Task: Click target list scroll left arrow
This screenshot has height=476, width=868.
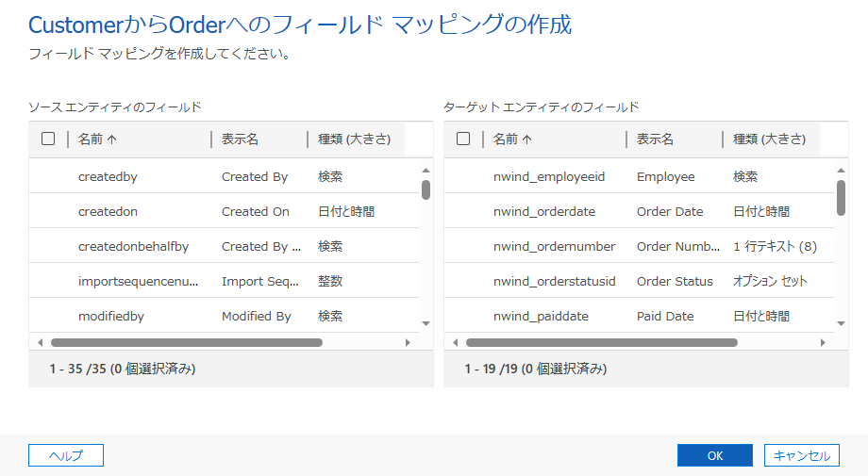Action: pos(455,343)
